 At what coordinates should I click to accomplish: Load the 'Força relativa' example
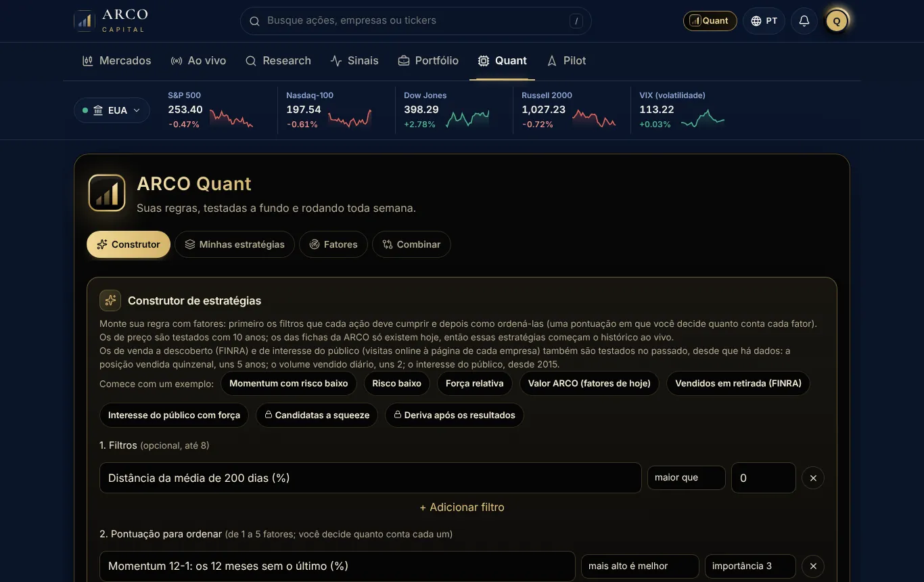(475, 384)
